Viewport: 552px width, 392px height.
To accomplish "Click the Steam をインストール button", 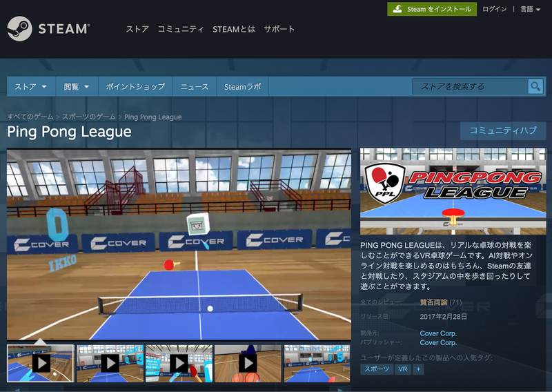I will click(432, 9).
